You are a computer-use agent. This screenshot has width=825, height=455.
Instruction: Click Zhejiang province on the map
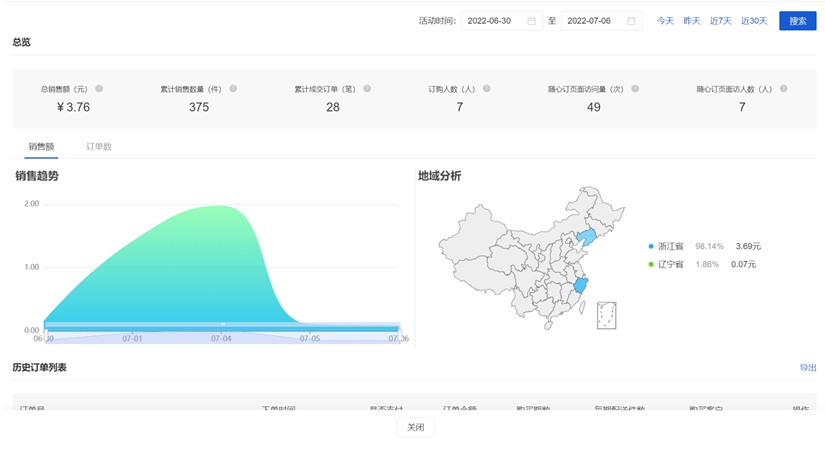pos(578,288)
